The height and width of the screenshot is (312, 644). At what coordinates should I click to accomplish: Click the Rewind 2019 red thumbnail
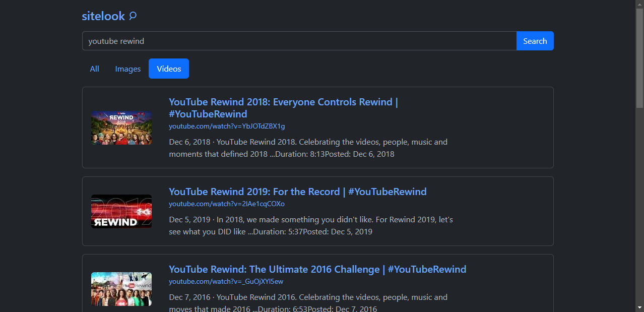click(121, 211)
